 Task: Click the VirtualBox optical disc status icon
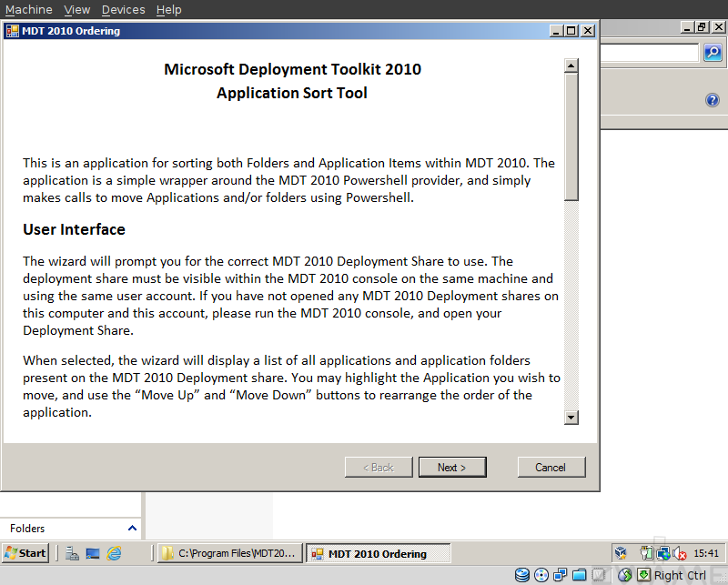point(541,575)
